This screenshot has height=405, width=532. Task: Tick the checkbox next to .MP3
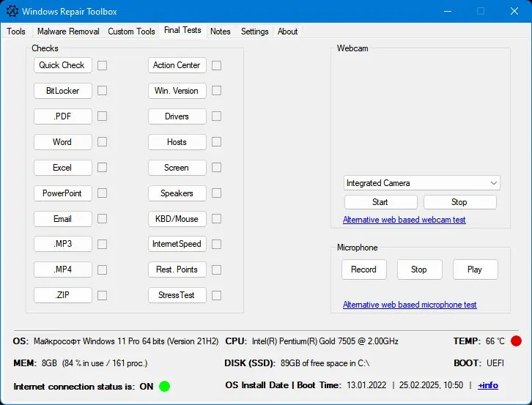pos(102,244)
